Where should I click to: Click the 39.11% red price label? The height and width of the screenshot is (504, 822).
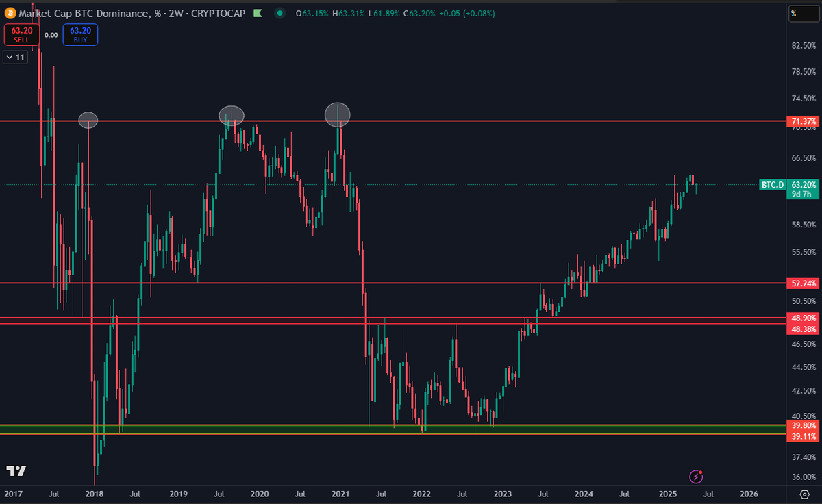[804, 436]
